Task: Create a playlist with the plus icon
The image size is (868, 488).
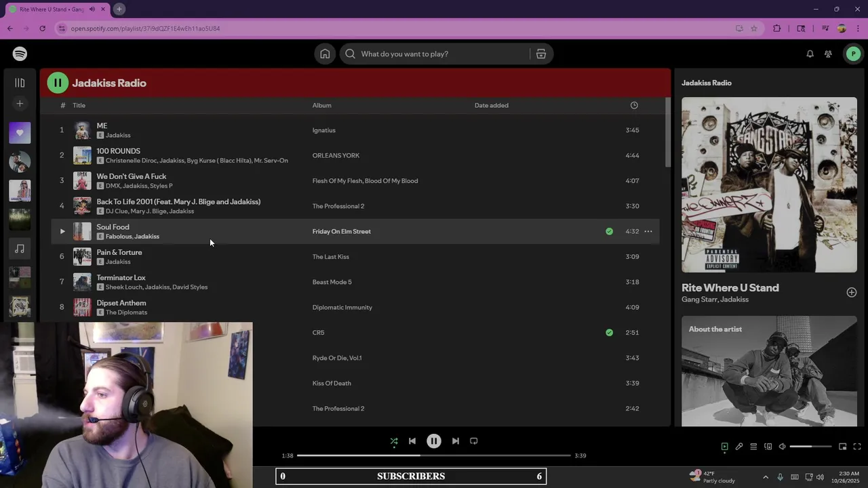Action: pyautogui.click(x=20, y=104)
